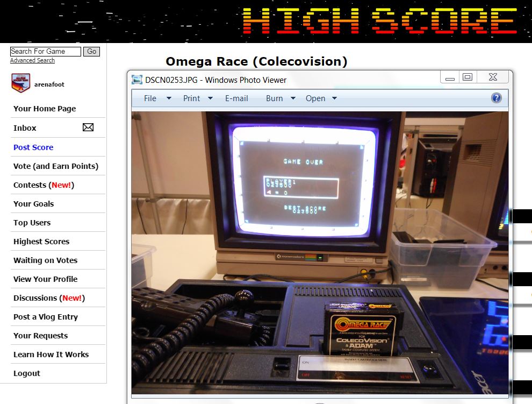
Task: Click the Search For Game field
Action: [45, 52]
